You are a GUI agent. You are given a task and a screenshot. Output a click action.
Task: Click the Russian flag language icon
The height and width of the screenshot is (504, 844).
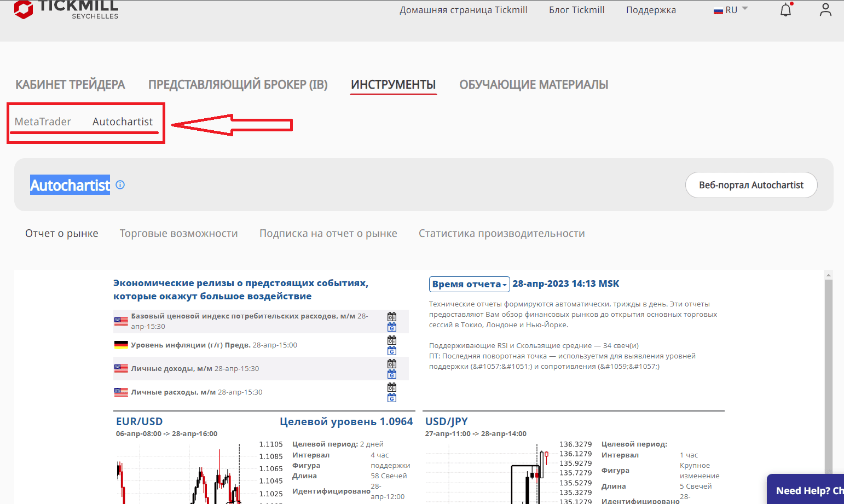click(x=718, y=10)
